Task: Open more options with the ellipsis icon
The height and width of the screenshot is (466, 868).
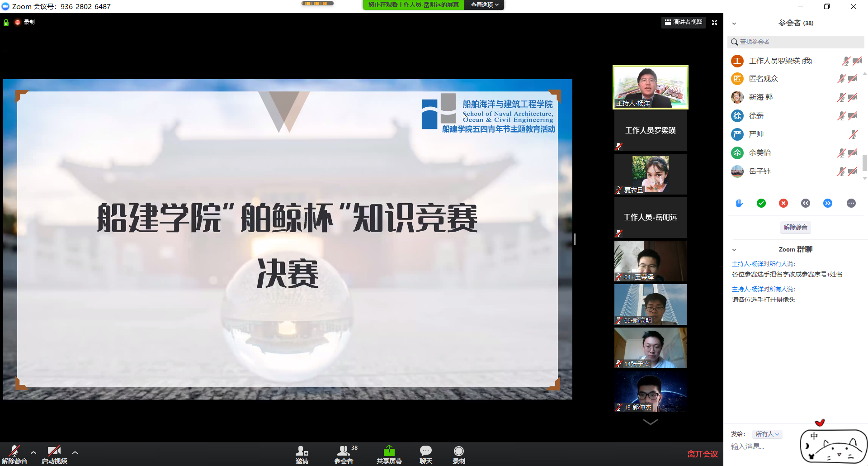Action: click(851, 203)
